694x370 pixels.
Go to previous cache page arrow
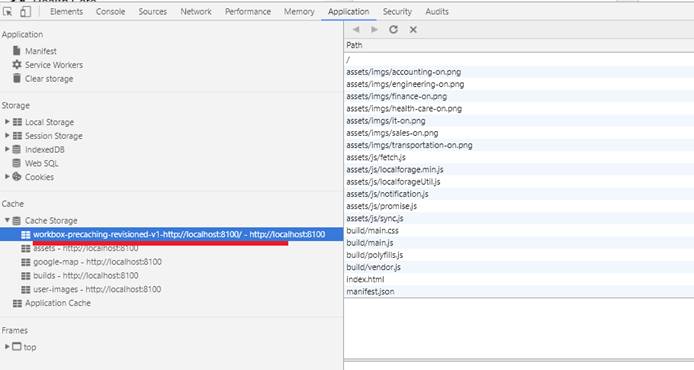[x=356, y=30]
